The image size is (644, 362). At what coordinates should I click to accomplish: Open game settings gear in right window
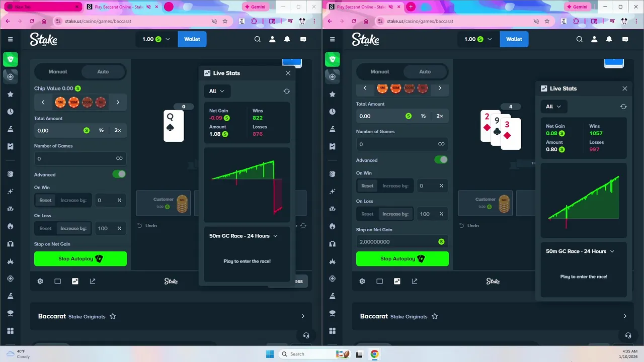click(x=362, y=281)
